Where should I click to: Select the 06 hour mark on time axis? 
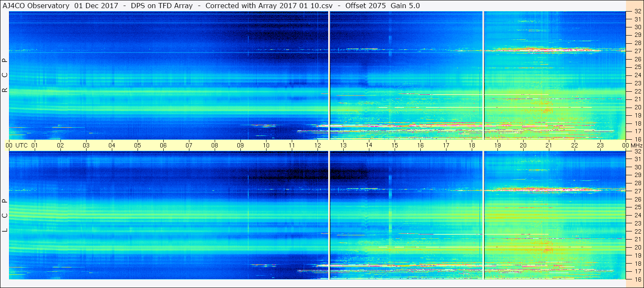coord(163,145)
